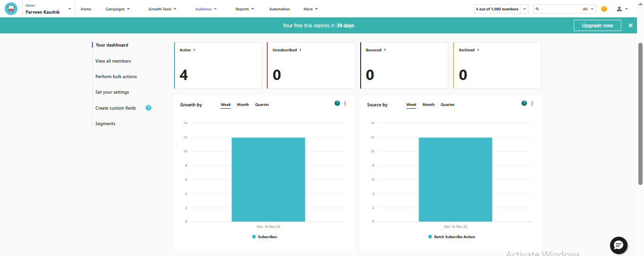Click the Upgrade now button
The image size is (644, 256).
pyautogui.click(x=597, y=25)
